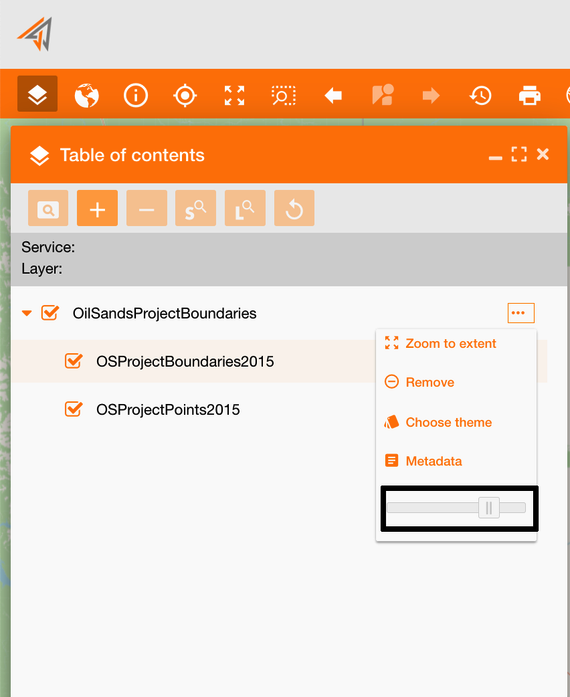The width and height of the screenshot is (570, 697).
Task: Click the Service: label
Action: (48, 247)
